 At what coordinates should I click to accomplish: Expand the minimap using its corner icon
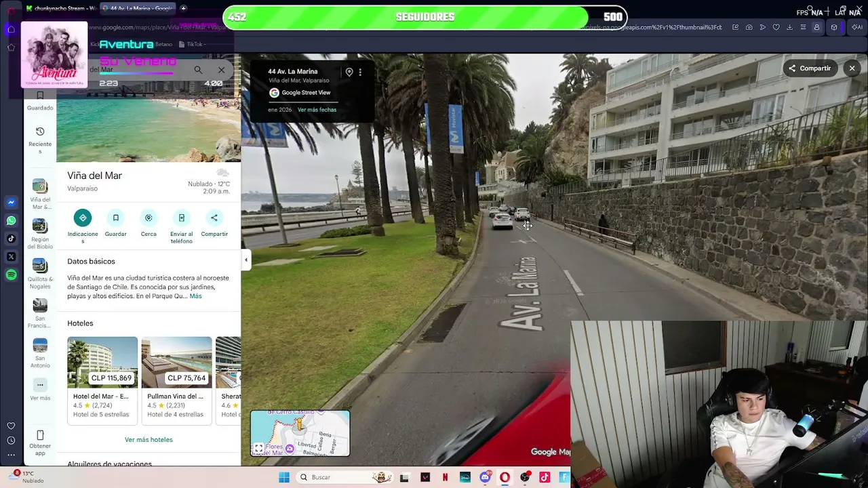tap(258, 448)
